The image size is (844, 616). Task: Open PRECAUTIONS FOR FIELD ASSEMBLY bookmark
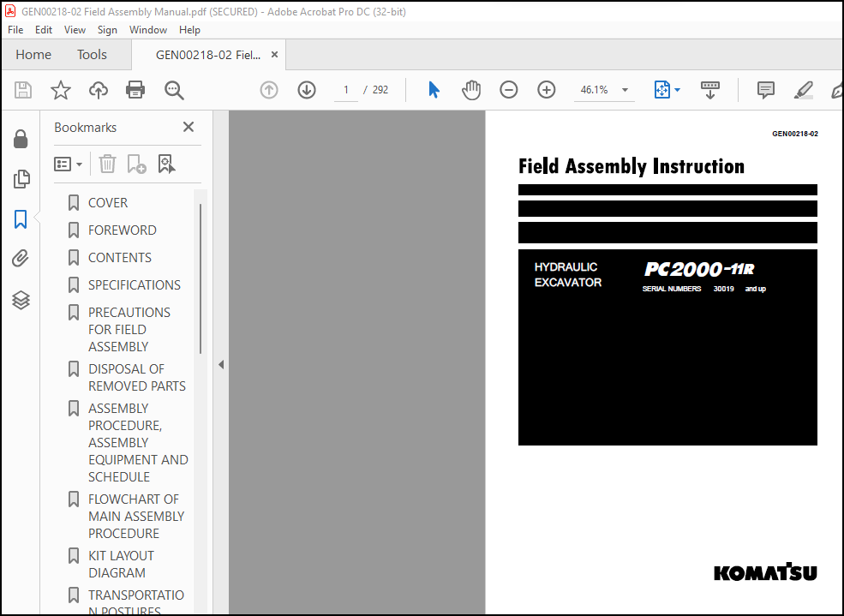[x=129, y=329]
